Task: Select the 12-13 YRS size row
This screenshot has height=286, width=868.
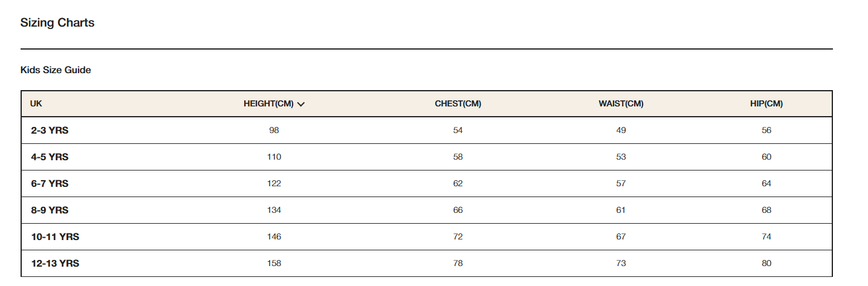Action: (x=427, y=264)
